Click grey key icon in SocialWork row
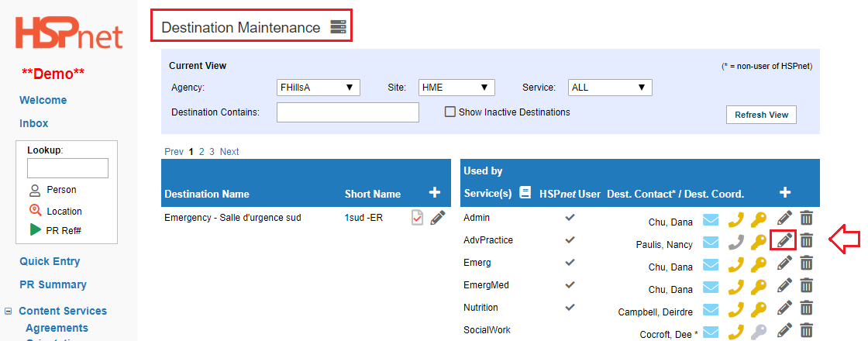The image size is (868, 341). pos(759,332)
